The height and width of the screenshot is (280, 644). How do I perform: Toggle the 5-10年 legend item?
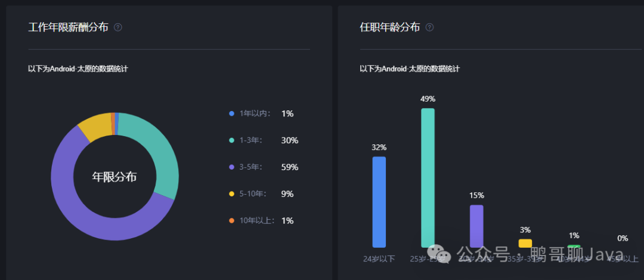pyautogui.click(x=261, y=193)
